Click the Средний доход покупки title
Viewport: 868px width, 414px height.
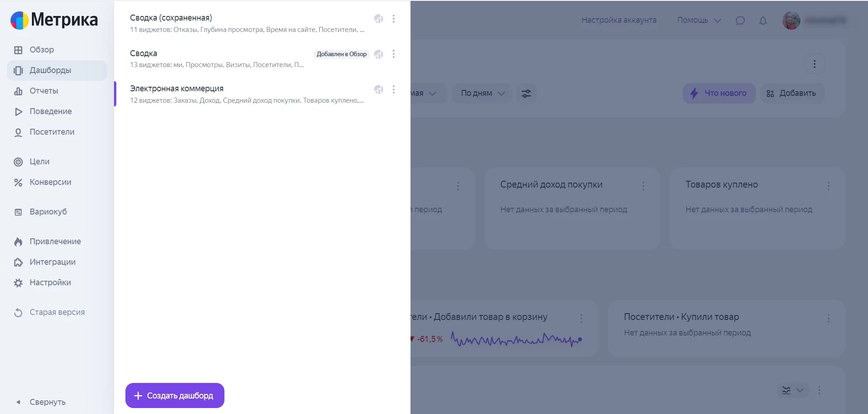[551, 184]
